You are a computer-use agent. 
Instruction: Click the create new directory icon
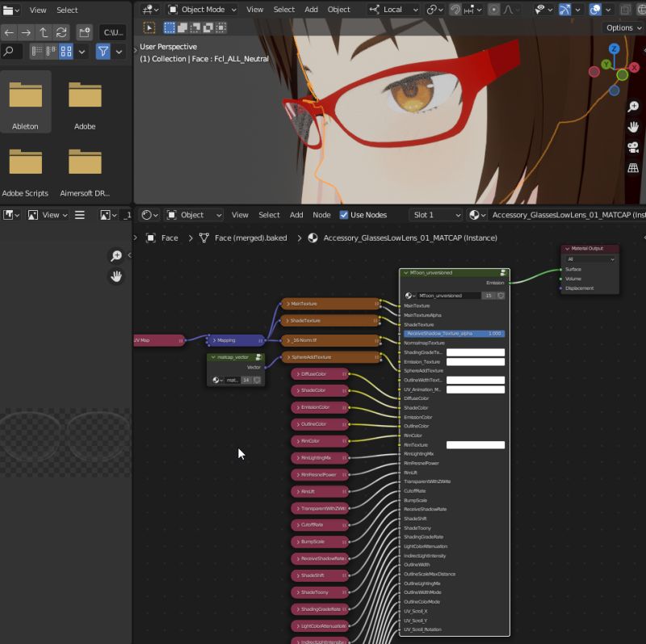[x=84, y=32]
